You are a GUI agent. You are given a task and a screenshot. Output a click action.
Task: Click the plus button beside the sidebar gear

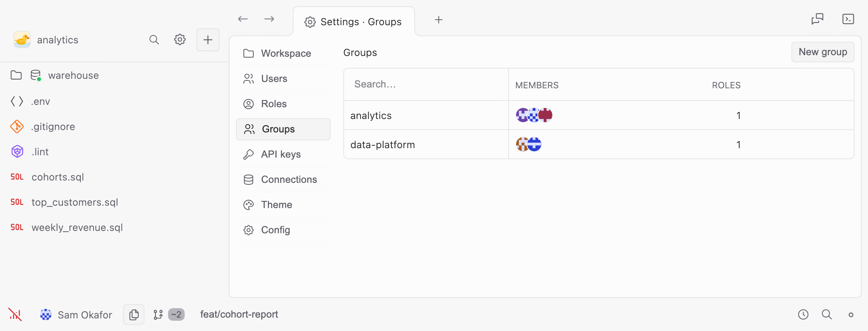pos(208,40)
